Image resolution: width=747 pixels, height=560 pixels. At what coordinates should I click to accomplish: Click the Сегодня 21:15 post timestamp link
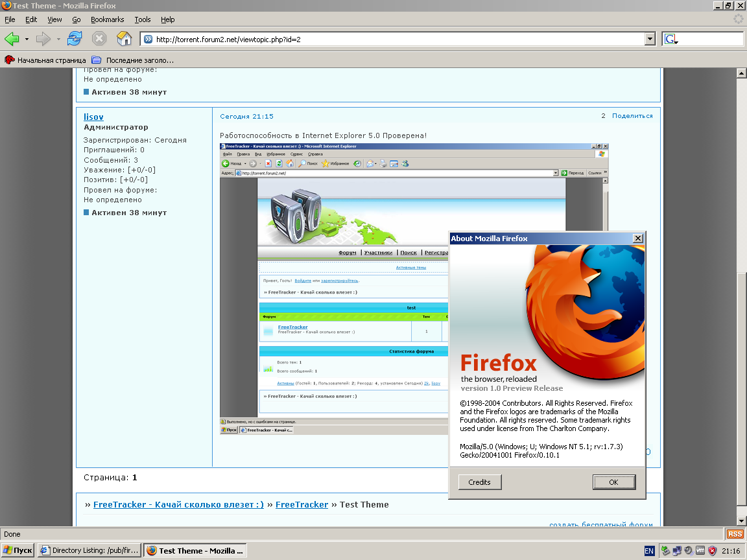(x=246, y=116)
